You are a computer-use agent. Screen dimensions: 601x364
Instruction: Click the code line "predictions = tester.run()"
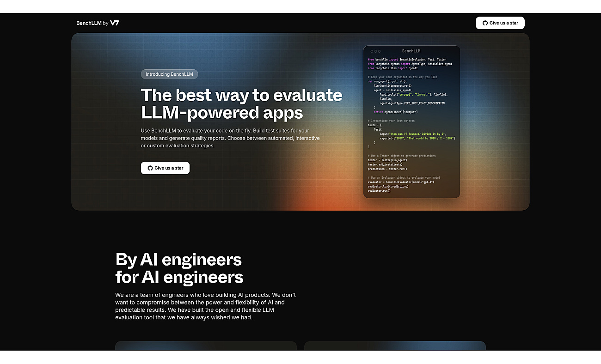click(x=387, y=169)
